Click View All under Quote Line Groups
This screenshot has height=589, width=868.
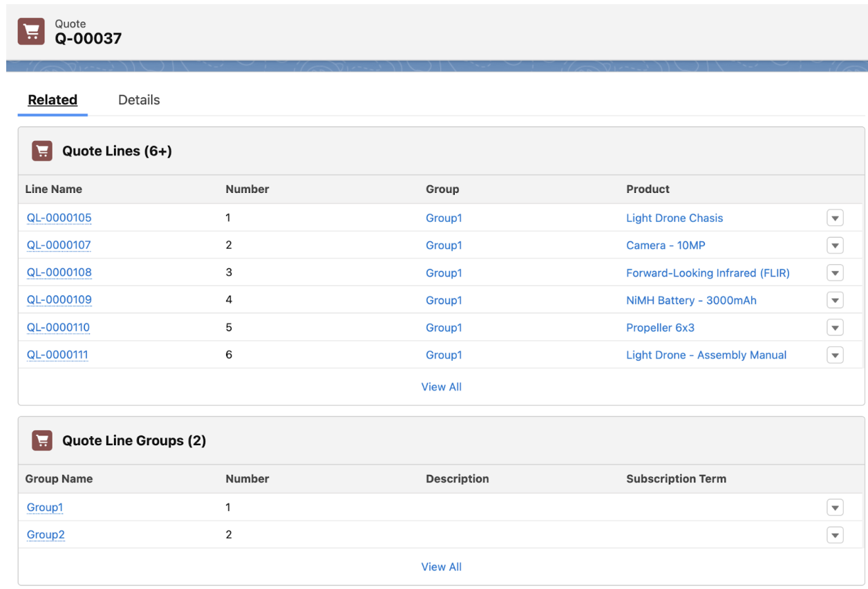[x=442, y=567]
